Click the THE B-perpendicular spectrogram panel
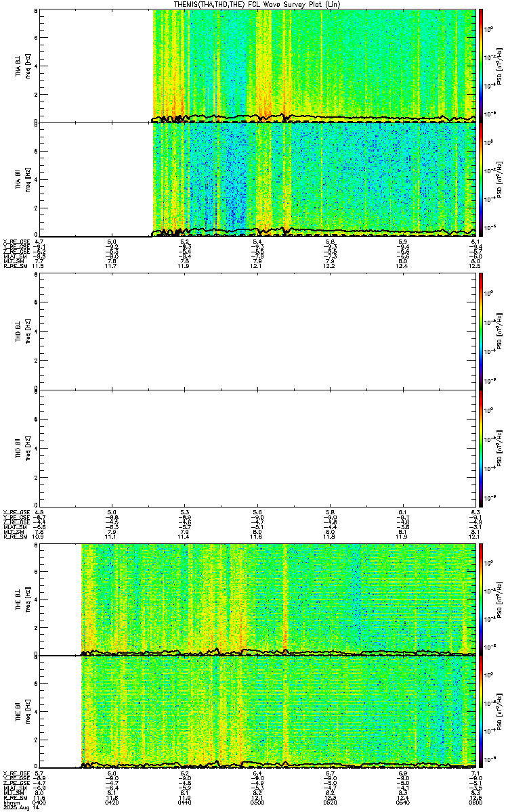The width and height of the screenshot is (508, 812). click(257, 599)
